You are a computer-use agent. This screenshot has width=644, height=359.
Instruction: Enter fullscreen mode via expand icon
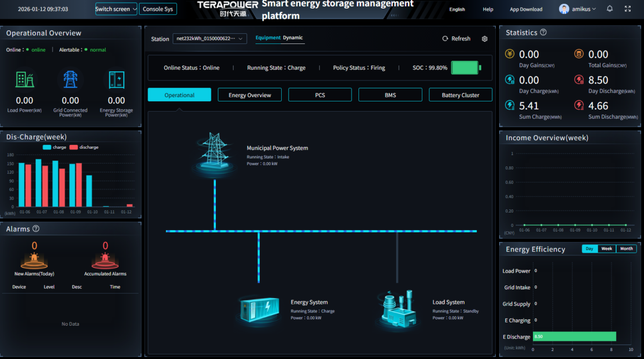pos(628,9)
